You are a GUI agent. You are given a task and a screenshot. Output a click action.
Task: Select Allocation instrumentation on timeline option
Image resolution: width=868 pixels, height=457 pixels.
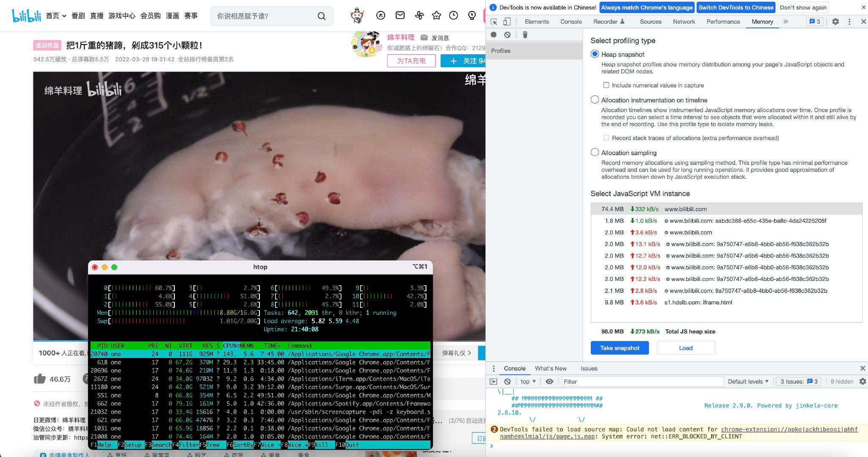(595, 100)
